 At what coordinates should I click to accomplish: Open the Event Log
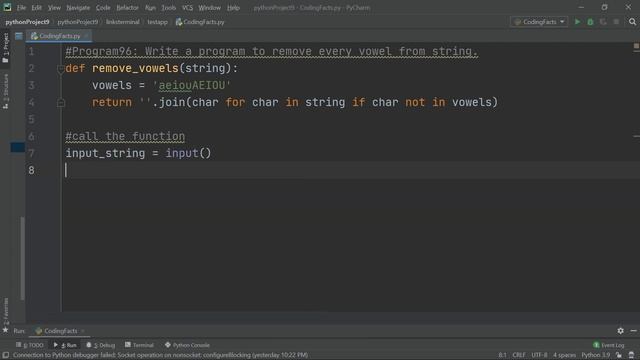click(609, 345)
